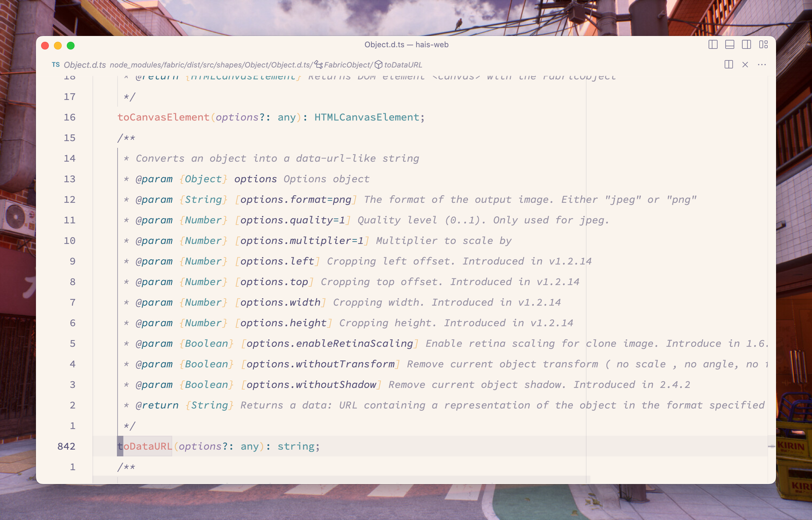Image resolution: width=812 pixels, height=520 pixels.
Task: Click options.height parameter text
Action: [x=283, y=323]
